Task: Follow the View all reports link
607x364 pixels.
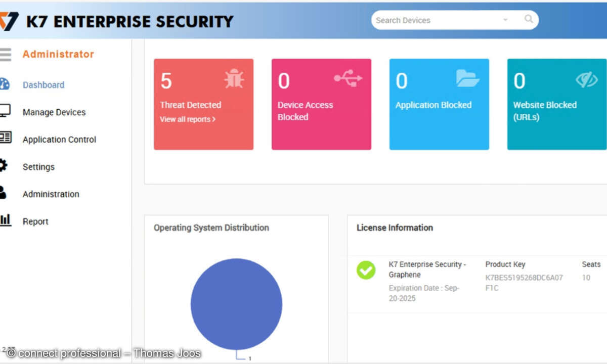Action: 188,119
